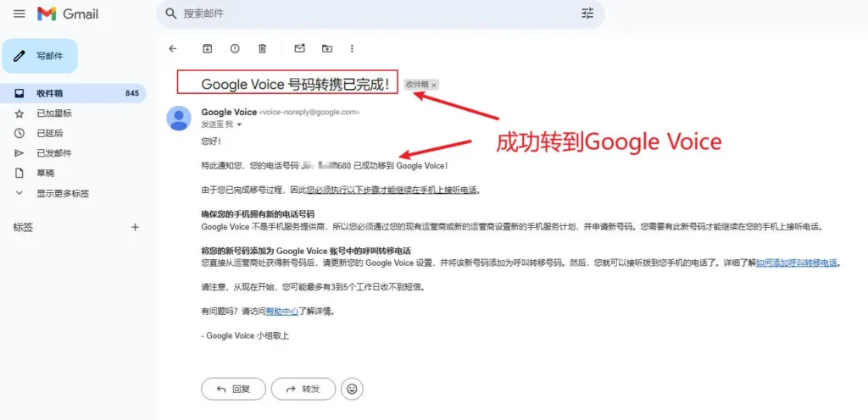Click the 标签 heading in sidebar
Viewport: 868px width, 420px height.
coord(22,227)
